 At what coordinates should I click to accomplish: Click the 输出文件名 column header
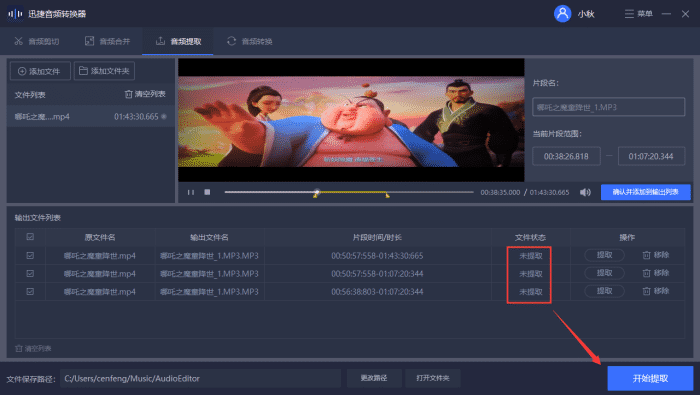coord(209,237)
